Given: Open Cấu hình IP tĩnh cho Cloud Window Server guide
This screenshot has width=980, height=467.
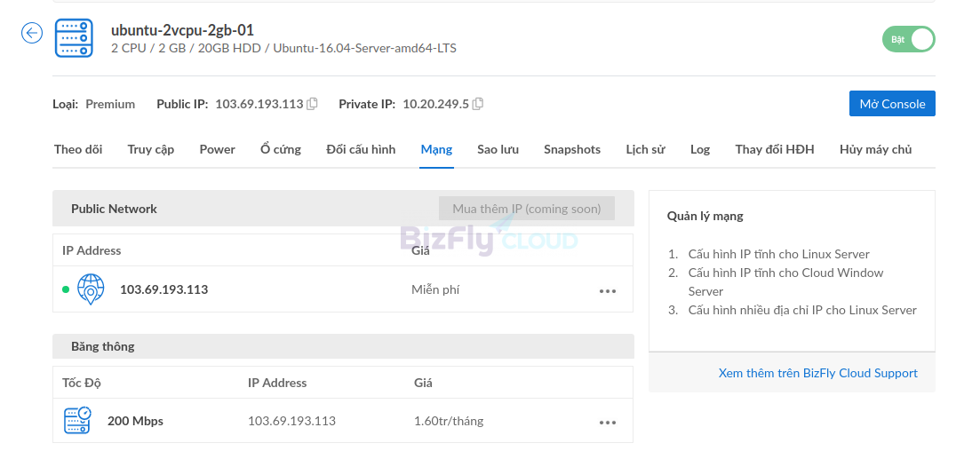Looking at the screenshot, I should pos(785,282).
